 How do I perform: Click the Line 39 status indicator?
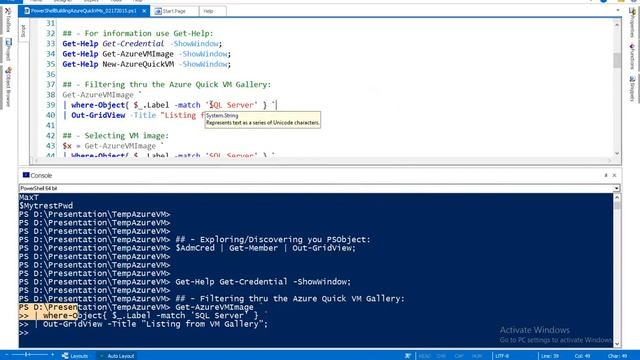tap(549, 356)
